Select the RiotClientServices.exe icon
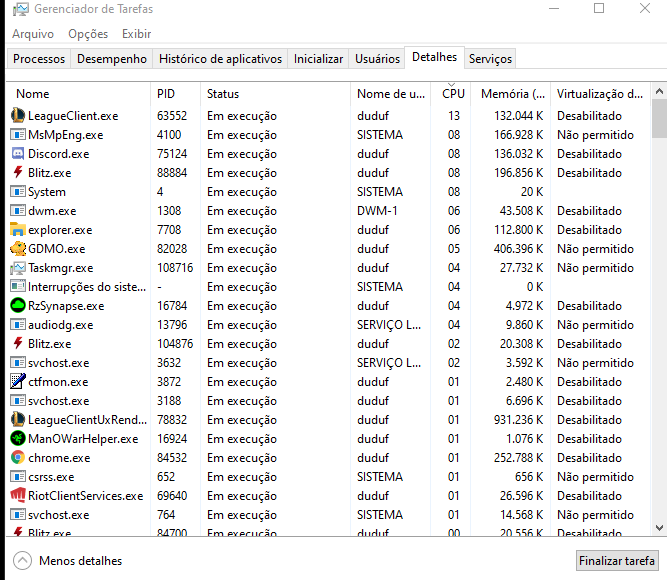 [x=17, y=496]
